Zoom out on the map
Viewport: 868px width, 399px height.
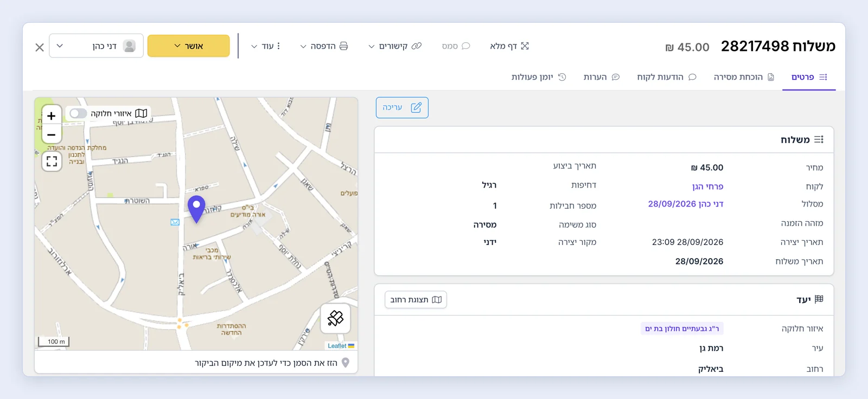pyautogui.click(x=52, y=134)
